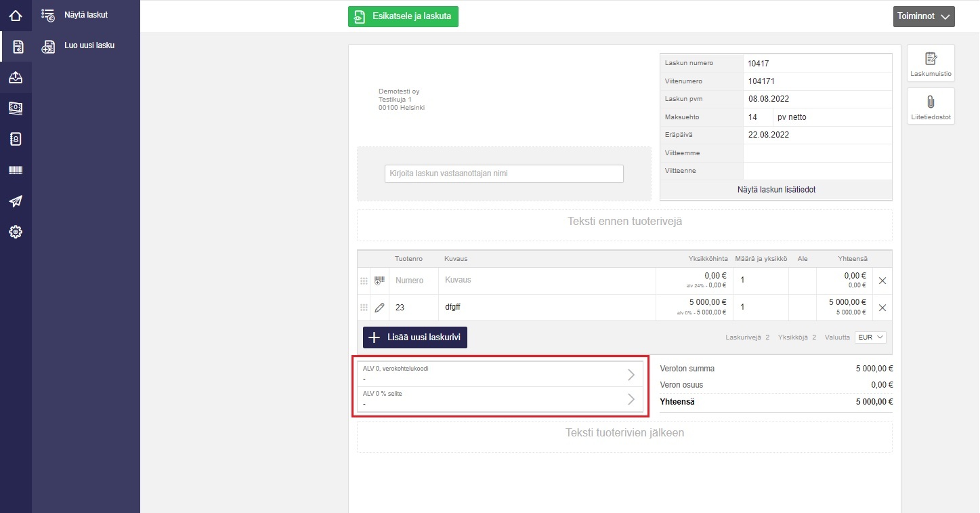Open Laskumuistio notes icon

(931, 60)
